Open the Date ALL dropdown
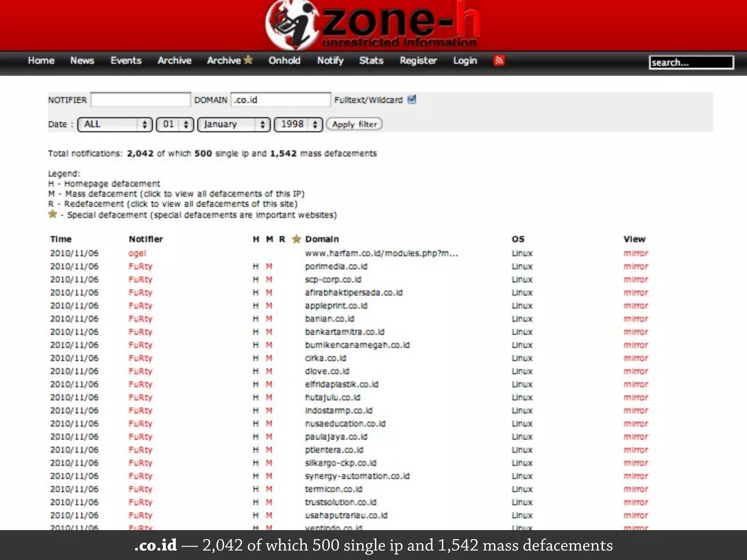This screenshot has height=560, width=747. pos(115,124)
